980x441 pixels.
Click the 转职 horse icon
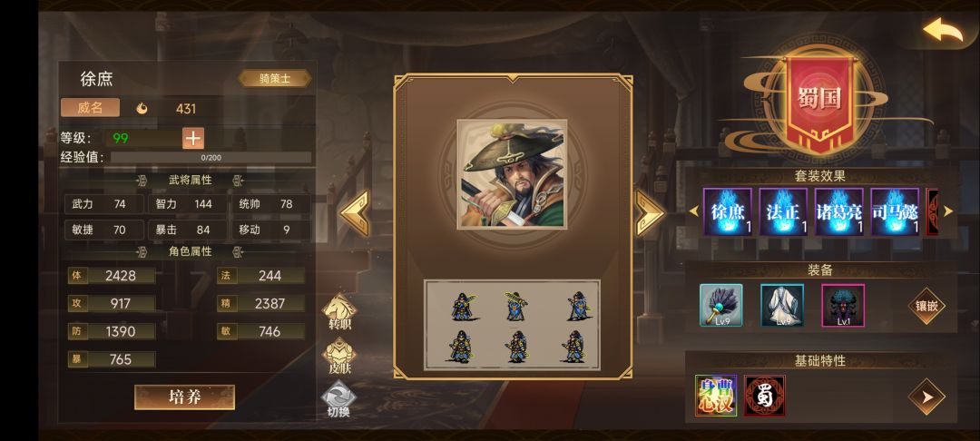click(339, 312)
